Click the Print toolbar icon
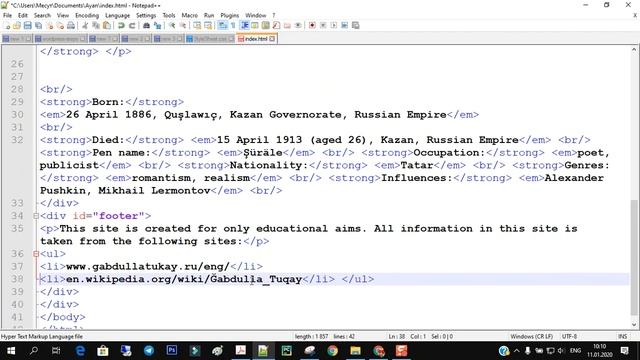The width and height of the screenshot is (640, 360). 71,25
